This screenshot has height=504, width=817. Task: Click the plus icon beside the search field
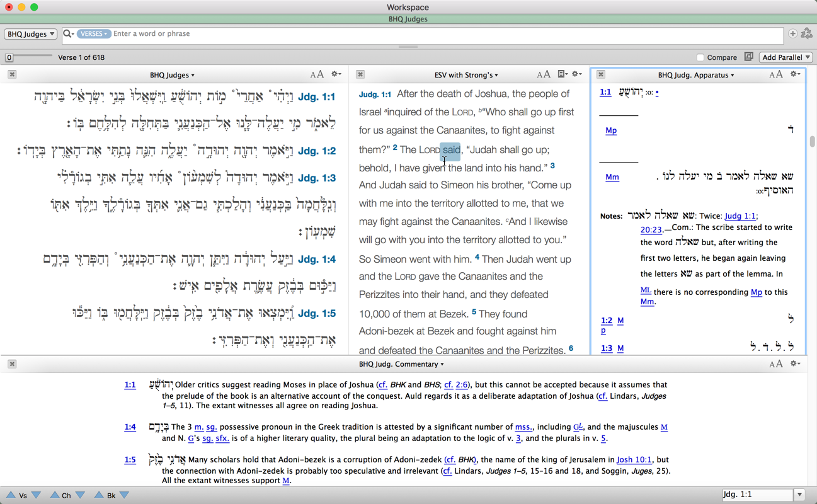coord(792,34)
